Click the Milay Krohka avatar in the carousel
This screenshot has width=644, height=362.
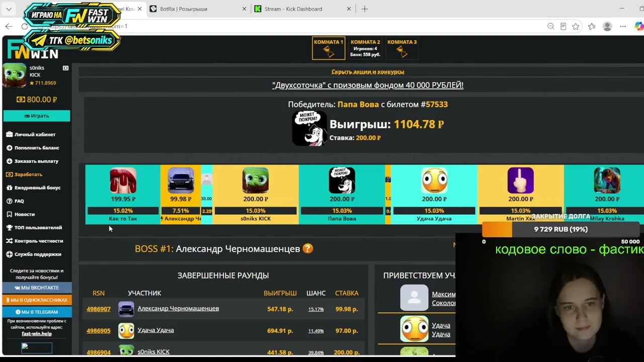pos(607,180)
